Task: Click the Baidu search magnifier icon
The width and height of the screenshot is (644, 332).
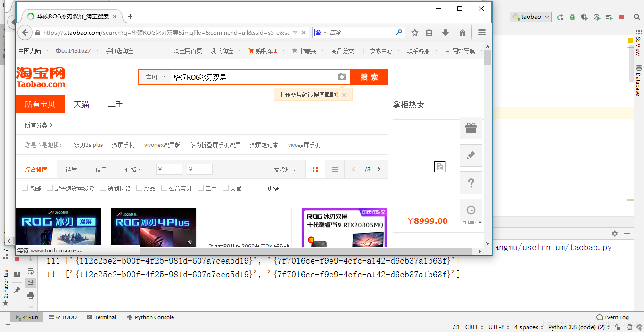Action: tap(399, 32)
